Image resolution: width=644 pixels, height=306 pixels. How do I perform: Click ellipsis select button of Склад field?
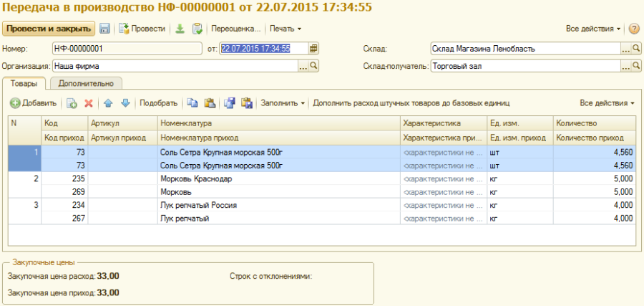(625, 49)
